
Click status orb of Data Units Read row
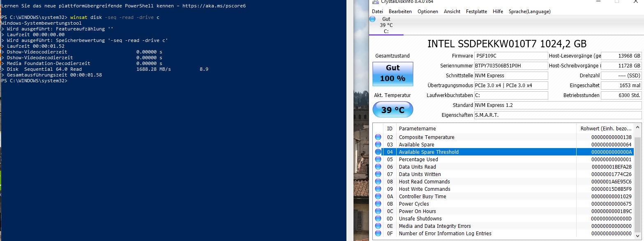378,167
